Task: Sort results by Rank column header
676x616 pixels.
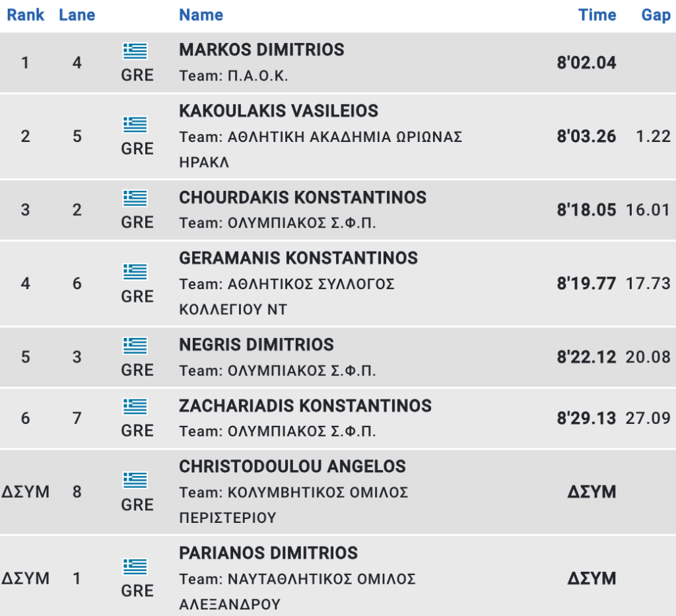Action: [x=26, y=15]
